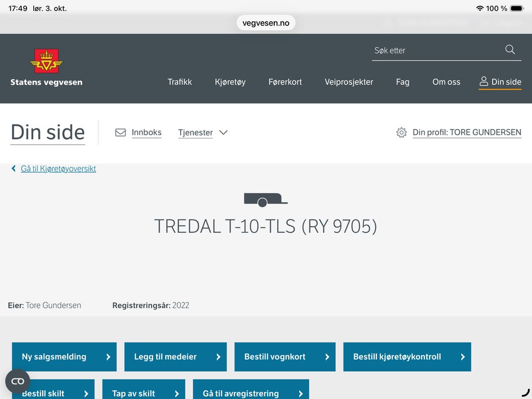This screenshot has width=532, height=399.
Task: Expand the Tjenester dropdown chevron
Action: tap(223, 132)
